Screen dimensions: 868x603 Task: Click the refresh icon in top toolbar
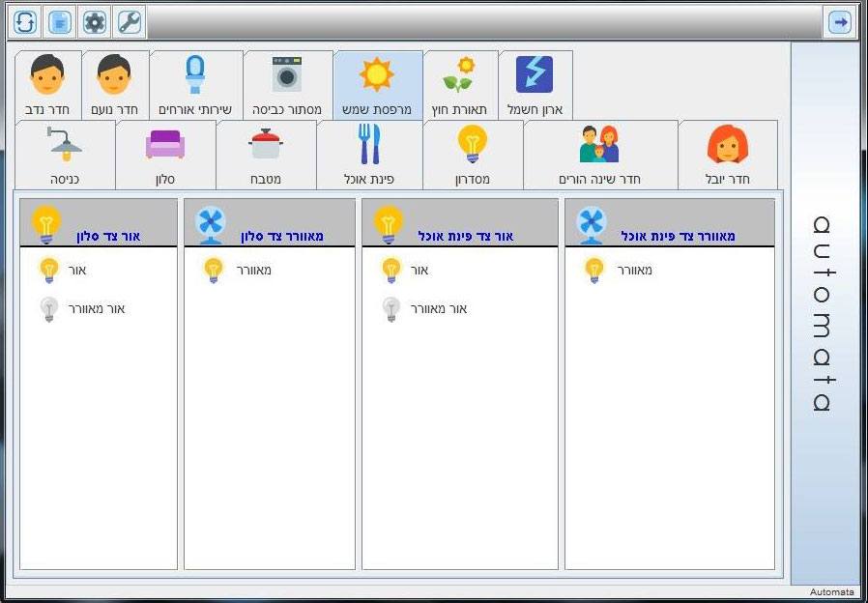[x=25, y=22]
